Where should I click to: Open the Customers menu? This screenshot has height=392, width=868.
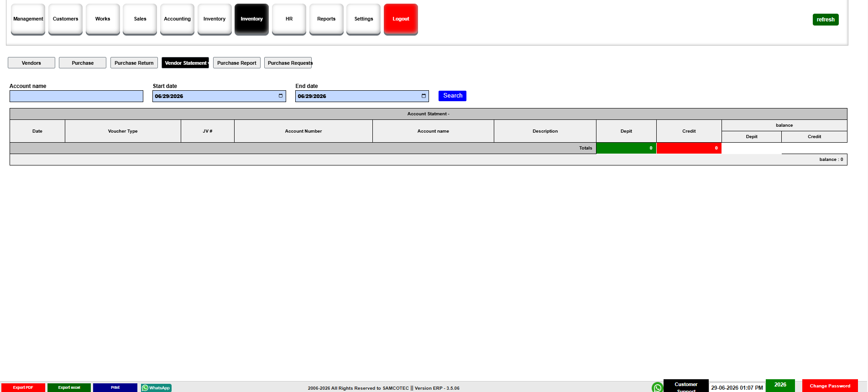[x=65, y=19]
